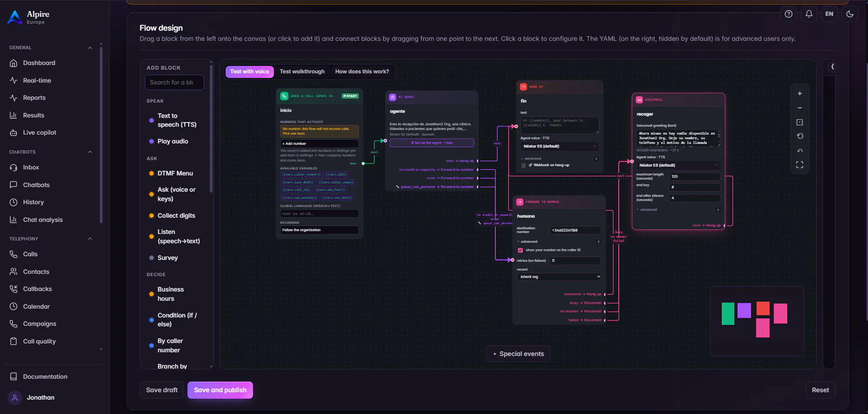Zoom in on the flow canvas
The width and height of the screenshot is (868, 414).
click(x=800, y=93)
